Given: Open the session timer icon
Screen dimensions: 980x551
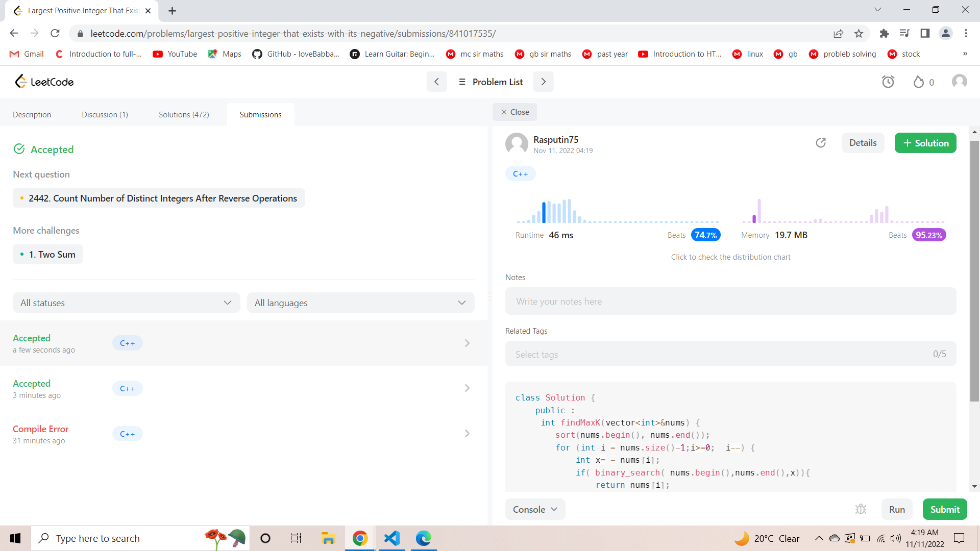Looking at the screenshot, I should point(888,82).
